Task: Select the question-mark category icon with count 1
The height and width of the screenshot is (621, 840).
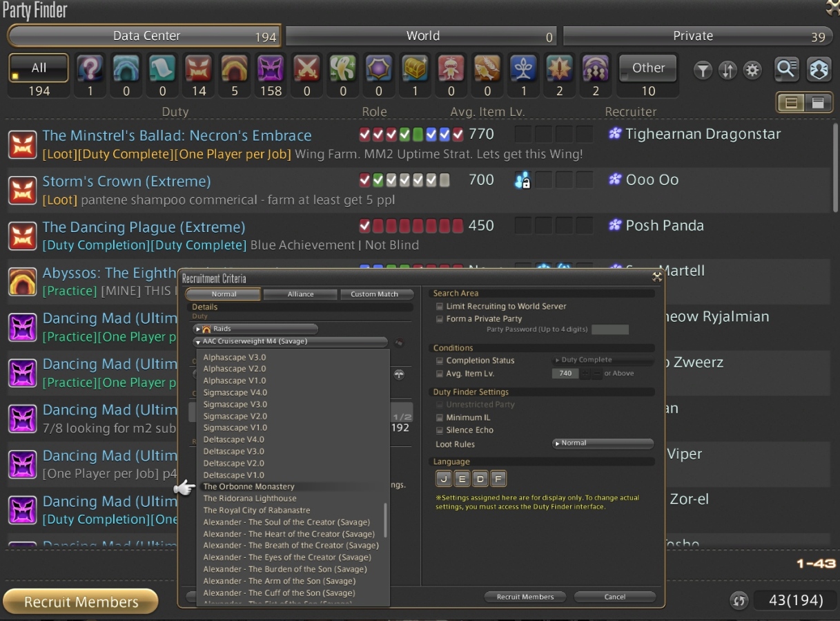Action: click(x=90, y=68)
